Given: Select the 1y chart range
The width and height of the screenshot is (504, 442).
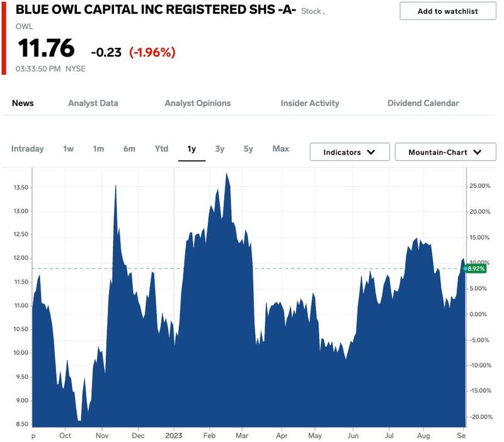Looking at the screenshot, I should point(192,149).
